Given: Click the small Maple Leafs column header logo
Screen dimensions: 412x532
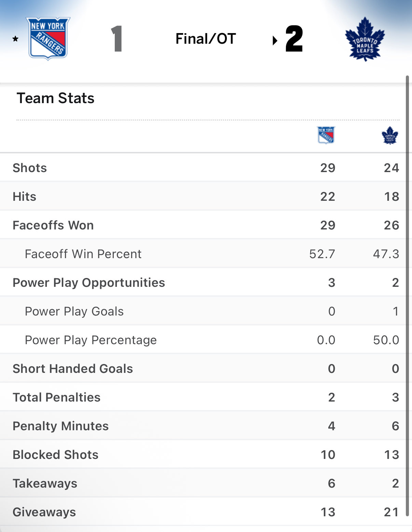Looking at the screenshot, I should point(390,136).
